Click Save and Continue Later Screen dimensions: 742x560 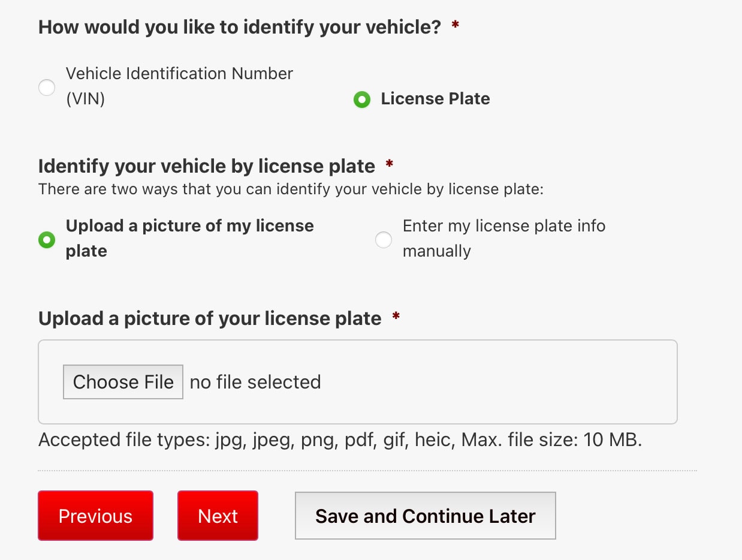[x=426, y=516]
